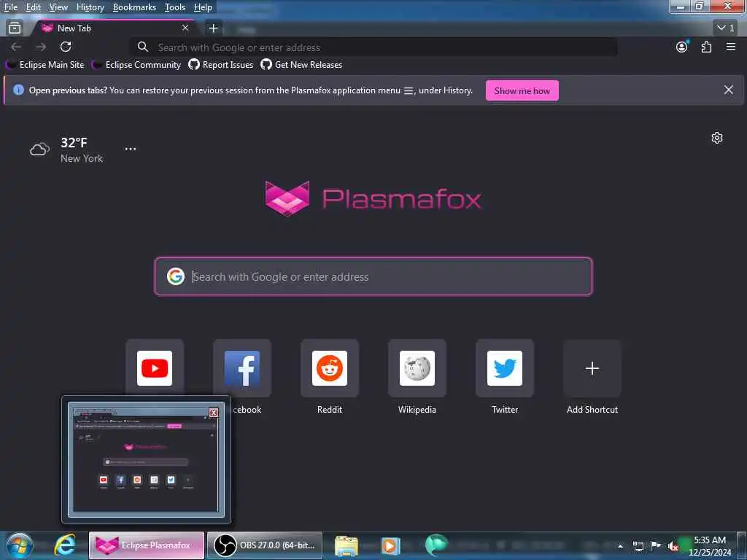This screenshot has height=560, width=747.
Task: Close the New Tab tab
Action: (x=185, y=28)
